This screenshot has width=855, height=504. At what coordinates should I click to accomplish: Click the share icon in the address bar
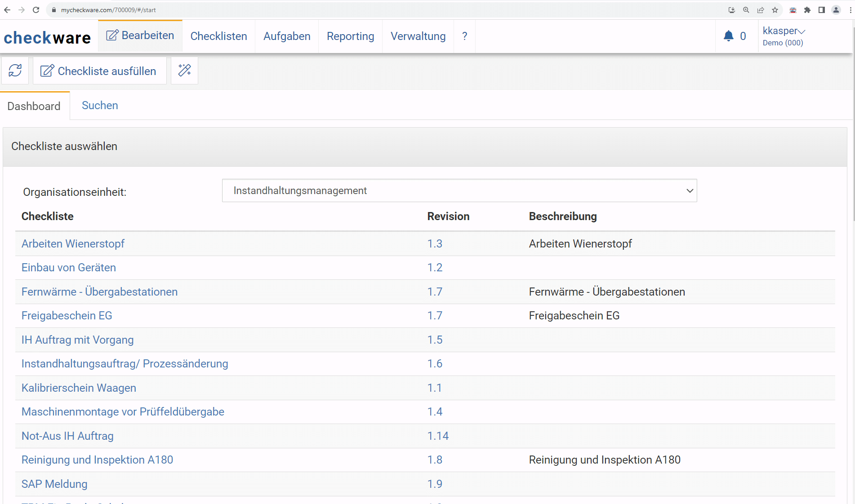[761, 9]
